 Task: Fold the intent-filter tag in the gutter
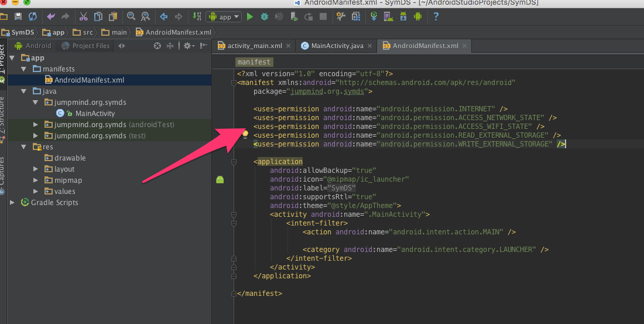click(234, 223)
